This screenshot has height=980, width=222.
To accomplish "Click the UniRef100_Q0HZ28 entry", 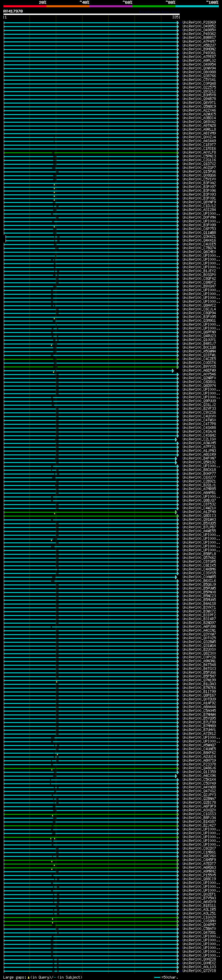I will [x=199, y=959].
